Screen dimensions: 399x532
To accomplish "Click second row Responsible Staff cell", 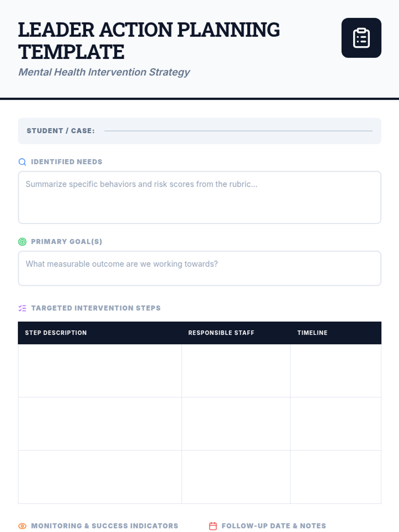I will coord(236,424).
